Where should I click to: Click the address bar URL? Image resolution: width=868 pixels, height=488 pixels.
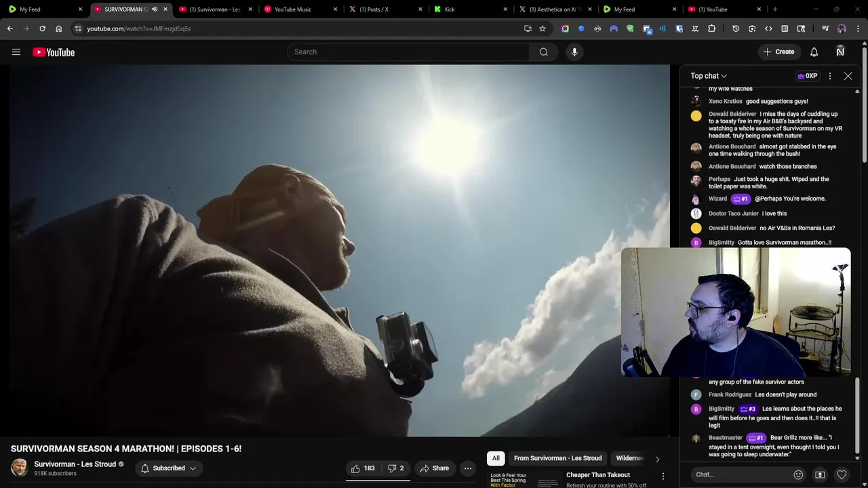[x=139, y=28]
